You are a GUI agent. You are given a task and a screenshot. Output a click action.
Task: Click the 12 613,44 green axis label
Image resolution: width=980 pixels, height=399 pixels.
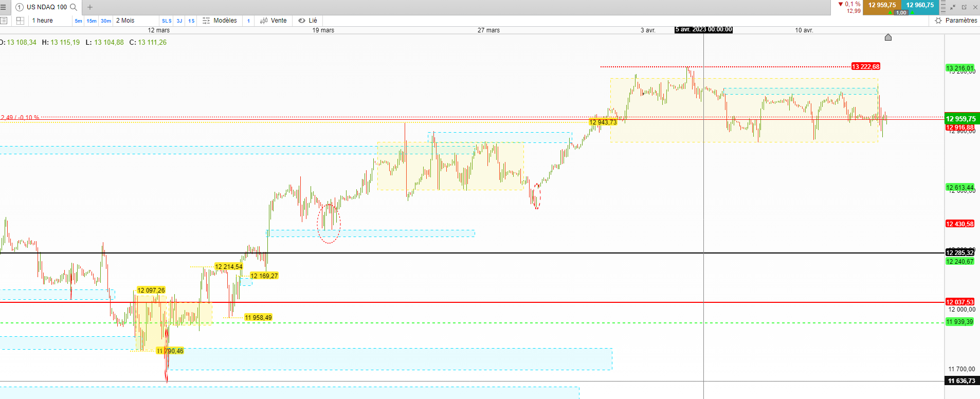coord(960,188)
